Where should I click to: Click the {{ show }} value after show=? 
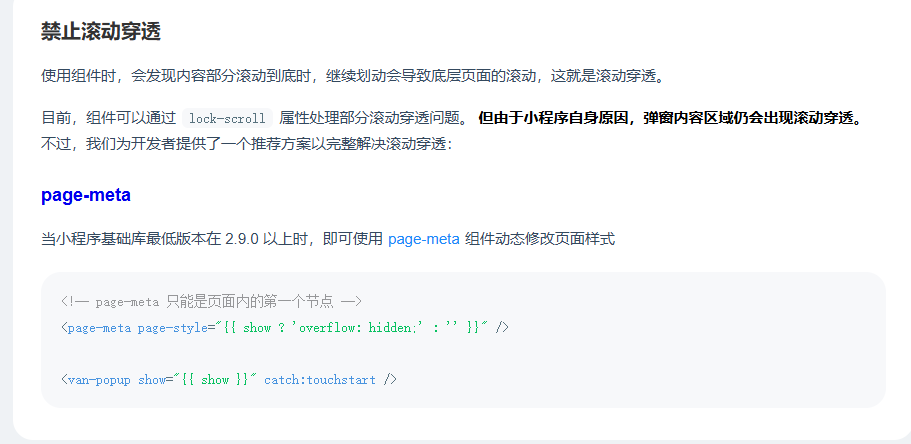coord(215,380)
